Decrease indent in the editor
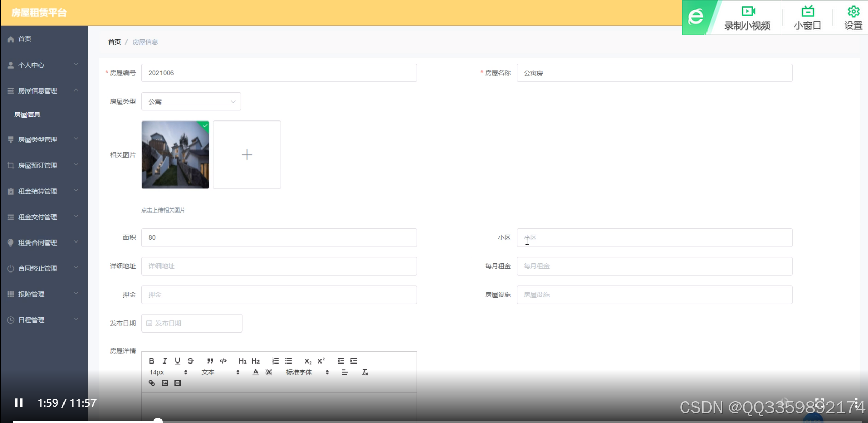Viewport: 868px width, 423px height. [341, 361]
